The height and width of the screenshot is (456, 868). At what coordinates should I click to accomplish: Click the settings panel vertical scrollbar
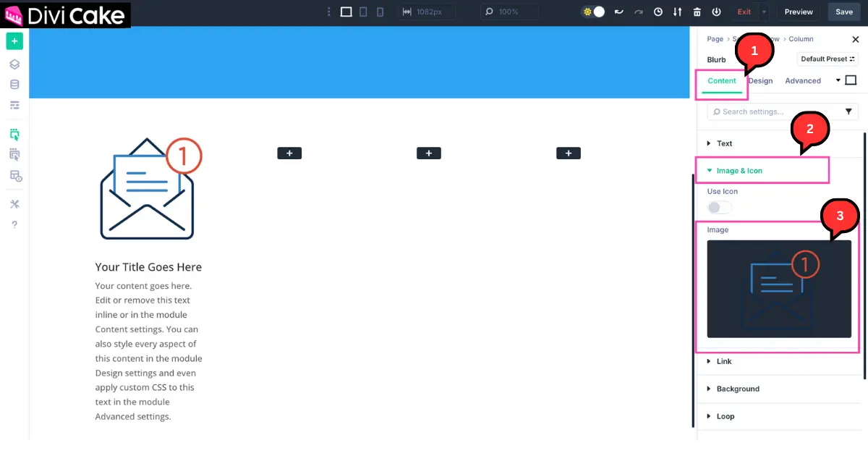pos(865,255)
